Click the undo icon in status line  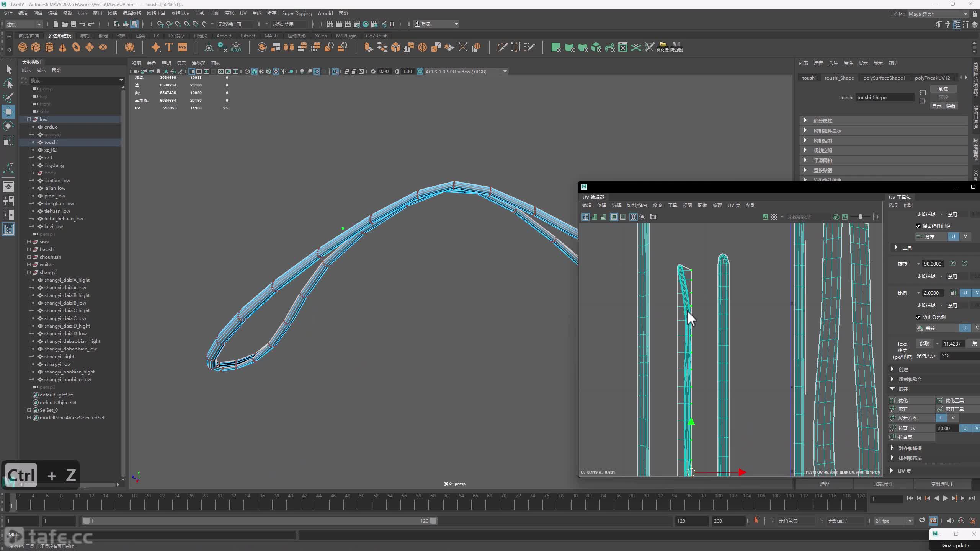tap(82, 24)
